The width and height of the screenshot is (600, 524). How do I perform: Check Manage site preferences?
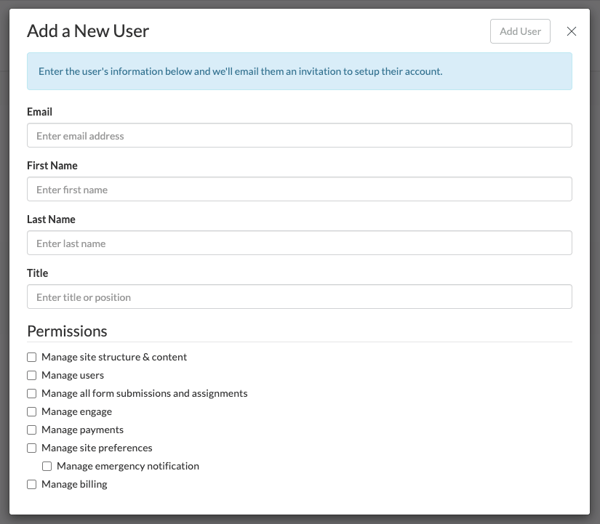tap(32, 448)
